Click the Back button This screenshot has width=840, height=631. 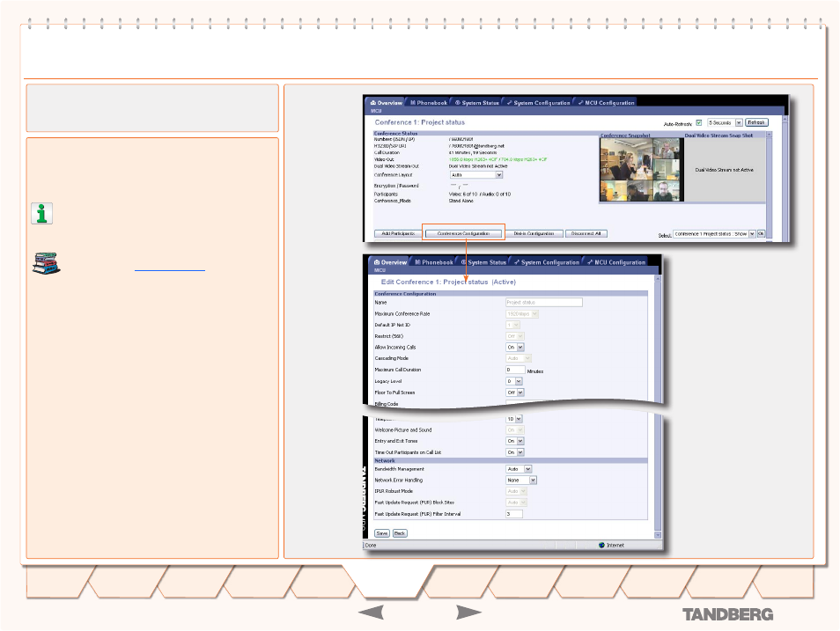400,533
